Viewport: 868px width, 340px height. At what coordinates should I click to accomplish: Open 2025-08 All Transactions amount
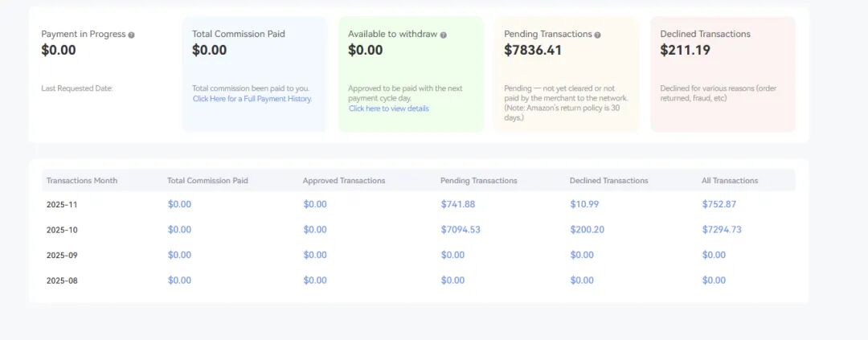(714, 281)
